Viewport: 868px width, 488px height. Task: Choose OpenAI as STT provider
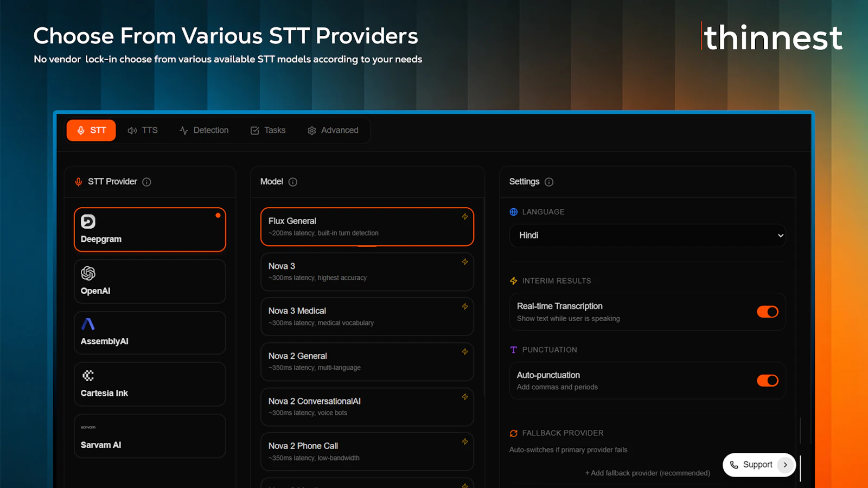coord(150,281)
